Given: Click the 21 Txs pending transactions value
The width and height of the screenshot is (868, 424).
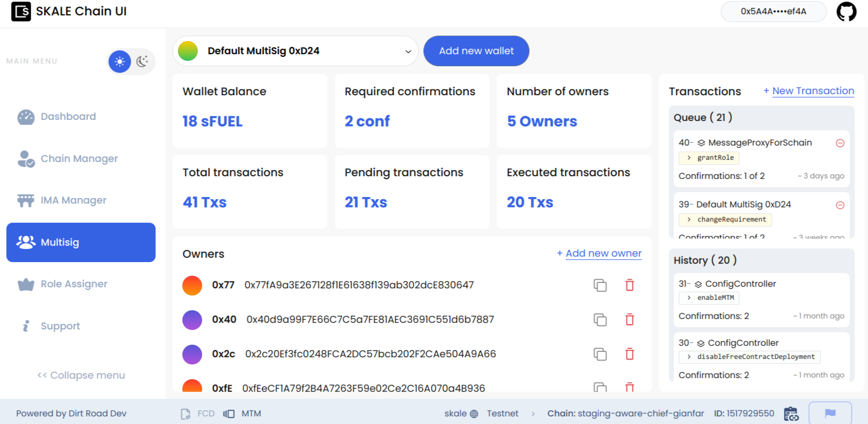Looking at the screenshot, I should coord(366,202).
